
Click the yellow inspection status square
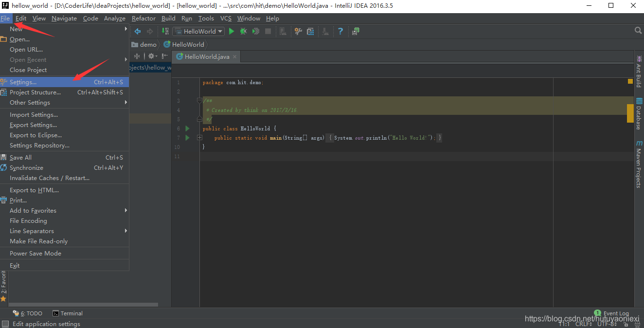630,81
